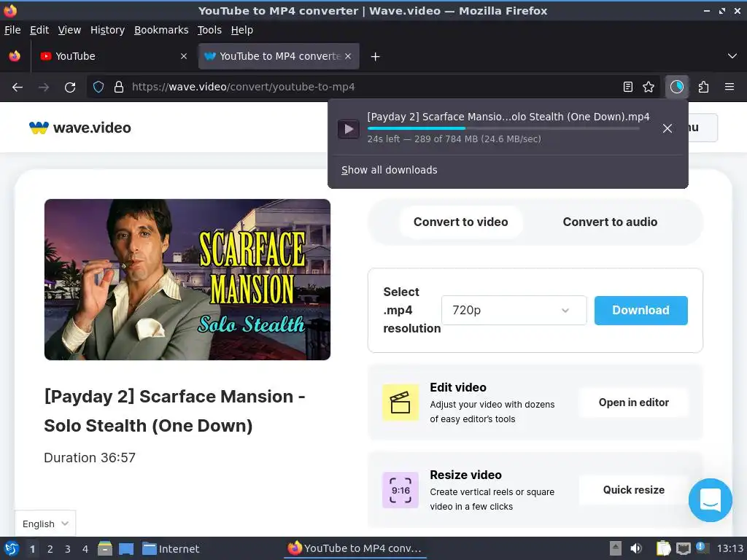The image size is (747, 560).
Task: Open the Tools menu
Action: click(209, 30)
